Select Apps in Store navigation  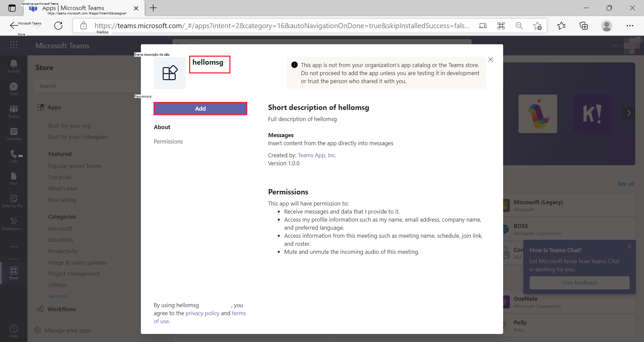click(49, 107)
